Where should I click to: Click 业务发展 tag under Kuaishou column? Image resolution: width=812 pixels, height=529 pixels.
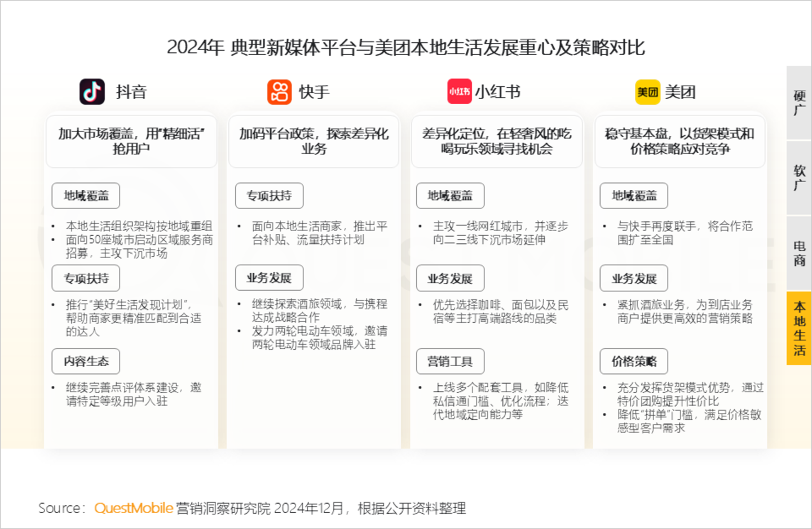click(269, 278)
